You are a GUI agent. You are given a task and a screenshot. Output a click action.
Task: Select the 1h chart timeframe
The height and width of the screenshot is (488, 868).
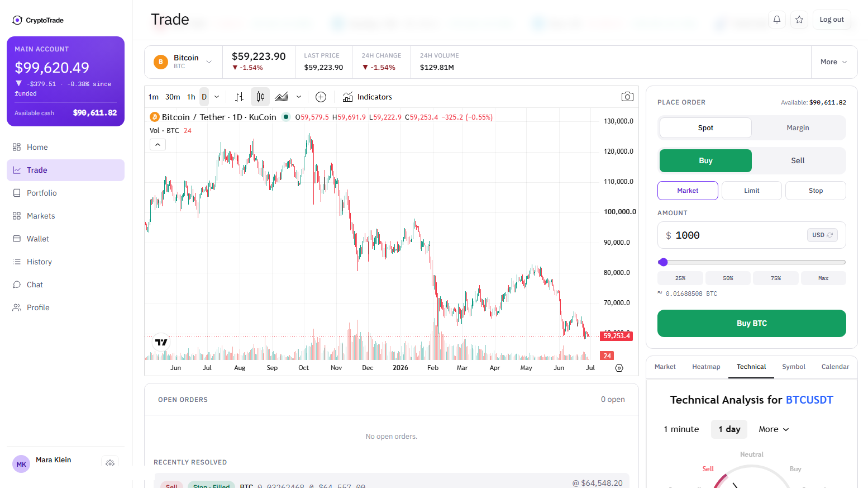(191, 97)
